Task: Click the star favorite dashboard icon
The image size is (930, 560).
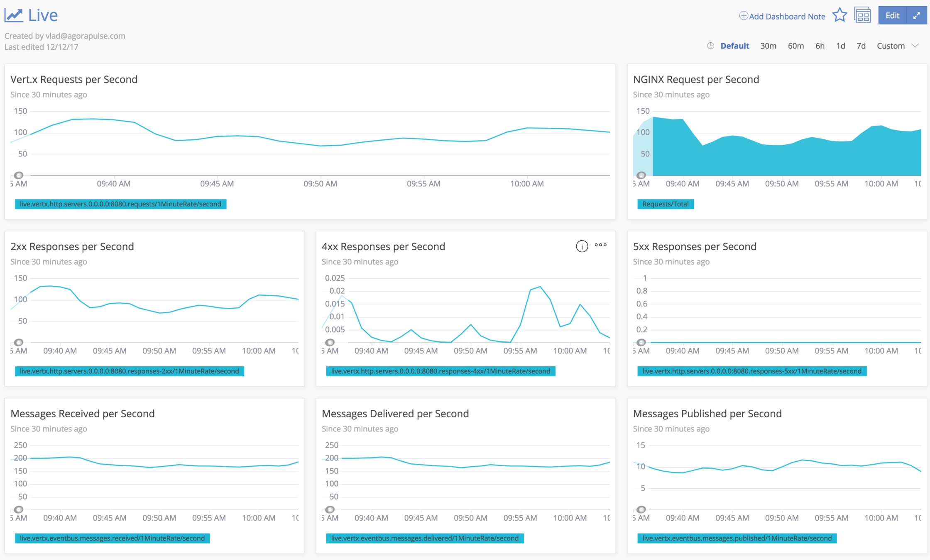Action: click(x=839, y=15)
